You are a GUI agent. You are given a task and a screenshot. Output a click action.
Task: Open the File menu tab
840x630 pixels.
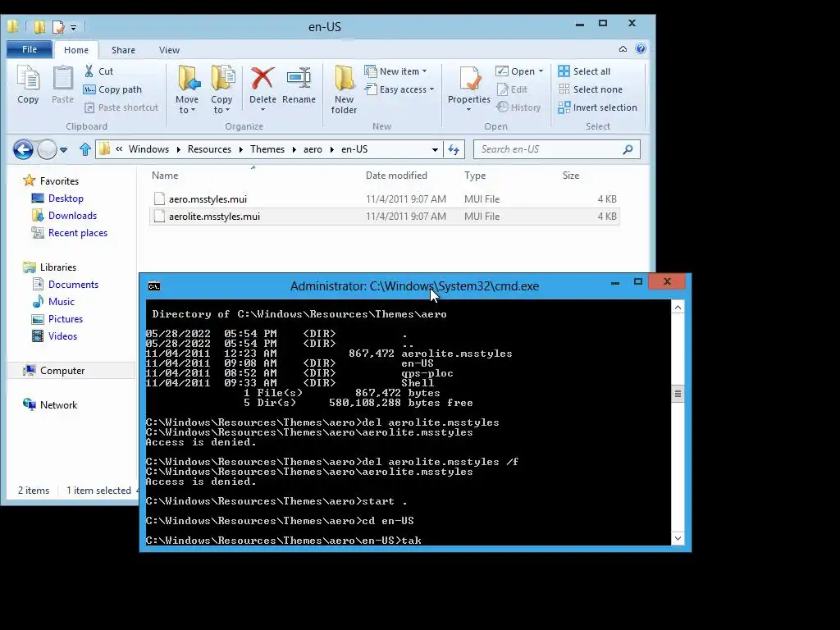30,49
